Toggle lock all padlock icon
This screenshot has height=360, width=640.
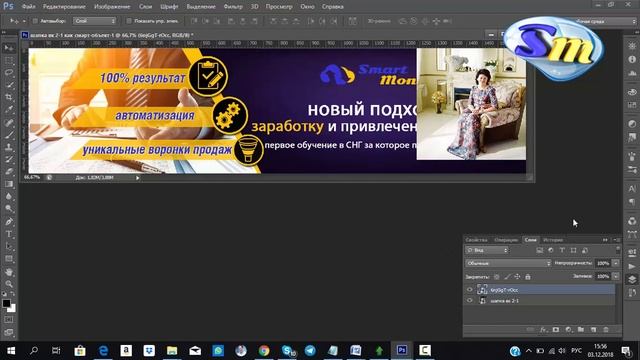pos(528,277)
